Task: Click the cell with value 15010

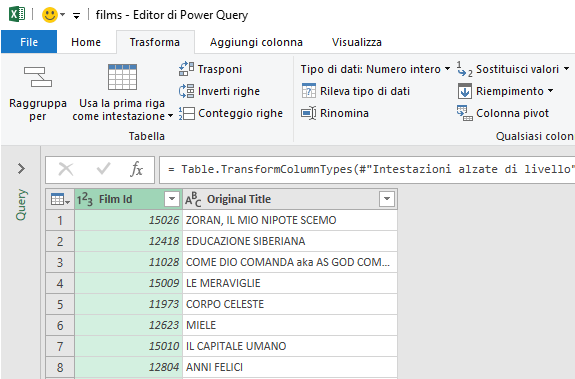Action: click(128, 346)
